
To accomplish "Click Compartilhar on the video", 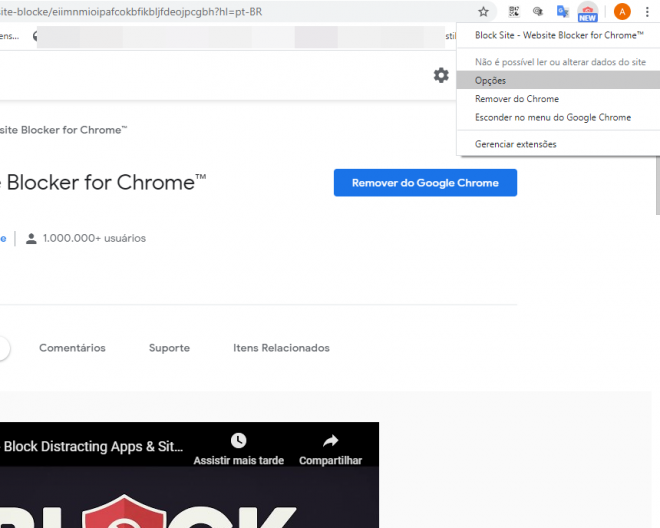I will [330, 449].
